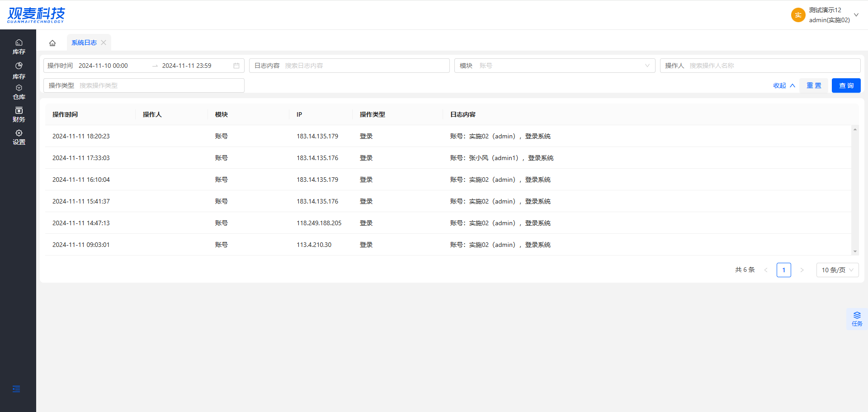Open the 仓库 cube icon in sidebar

click(19, 92)
